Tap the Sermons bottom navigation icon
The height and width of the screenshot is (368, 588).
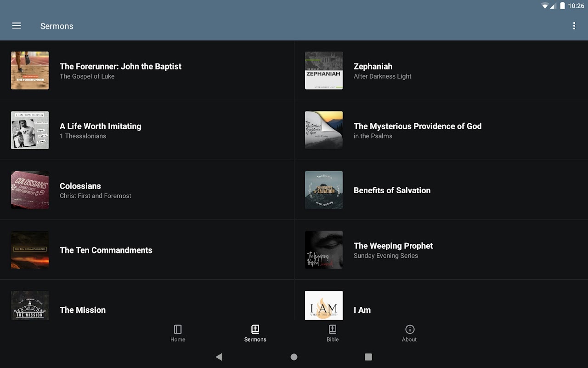(x=255, y=329)
